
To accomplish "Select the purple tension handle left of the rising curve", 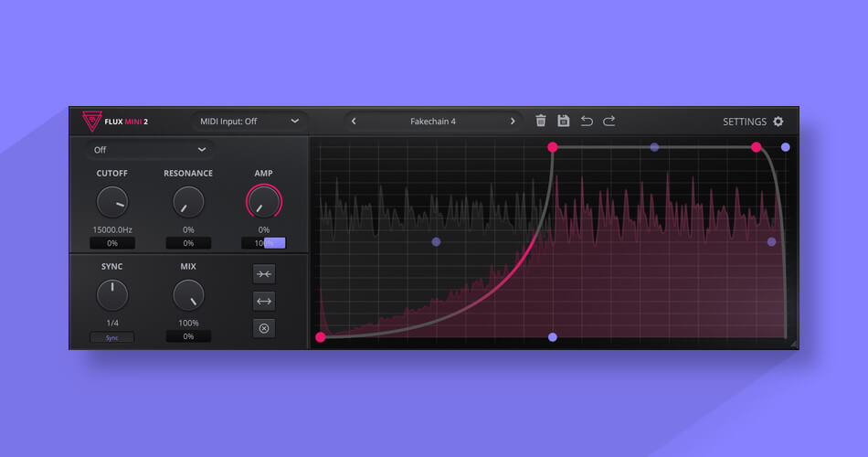I will click(436, 241).
